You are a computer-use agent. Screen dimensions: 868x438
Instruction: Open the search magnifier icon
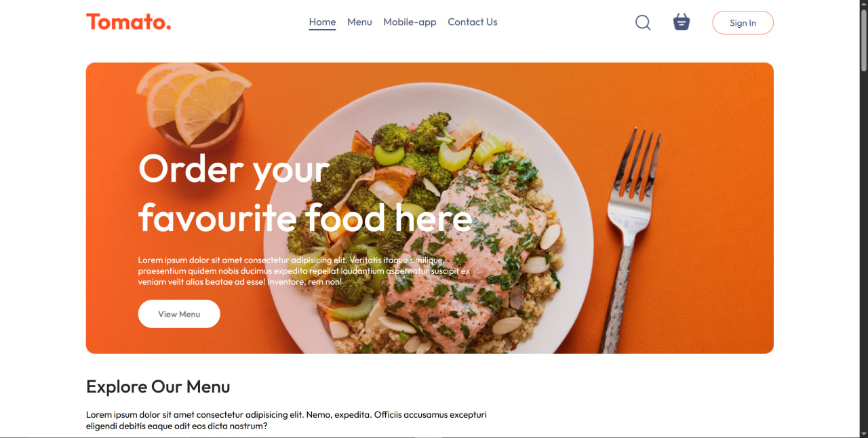(643, 22)
